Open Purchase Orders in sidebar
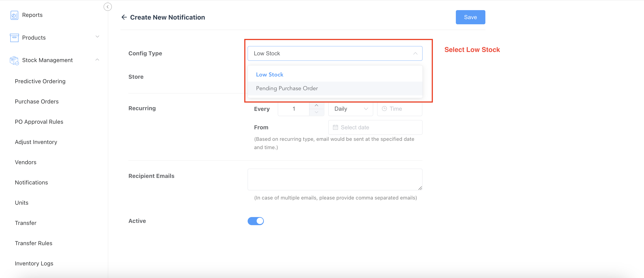 point(37,102)
